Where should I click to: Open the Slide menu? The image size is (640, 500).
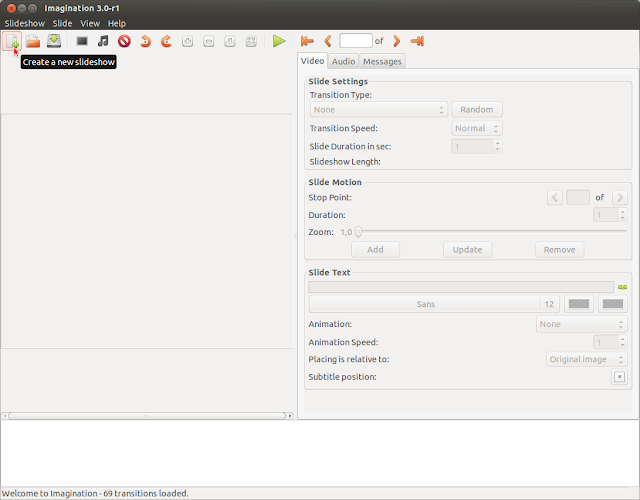pos(62,23)
